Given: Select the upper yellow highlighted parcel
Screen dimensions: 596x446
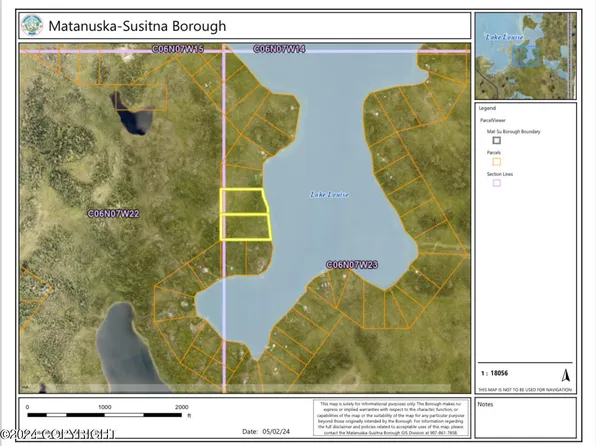Looking at the screenshot, I should 244,201.
